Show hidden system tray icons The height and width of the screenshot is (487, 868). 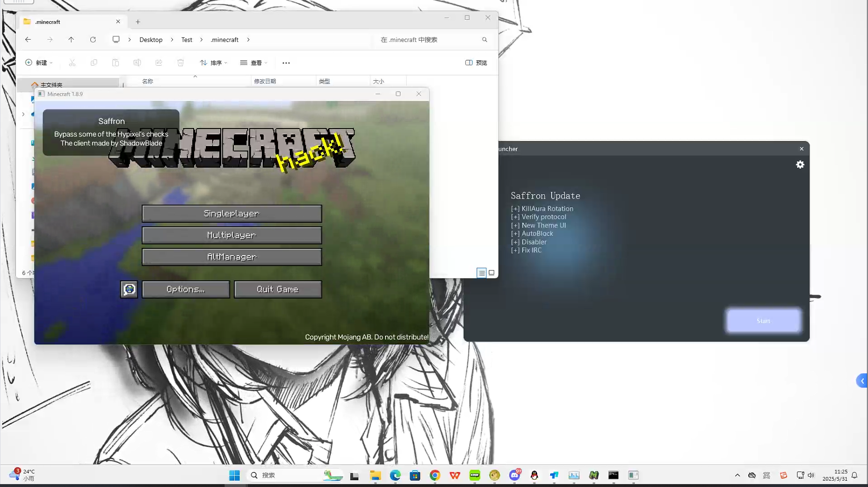[x=737, y=475]
